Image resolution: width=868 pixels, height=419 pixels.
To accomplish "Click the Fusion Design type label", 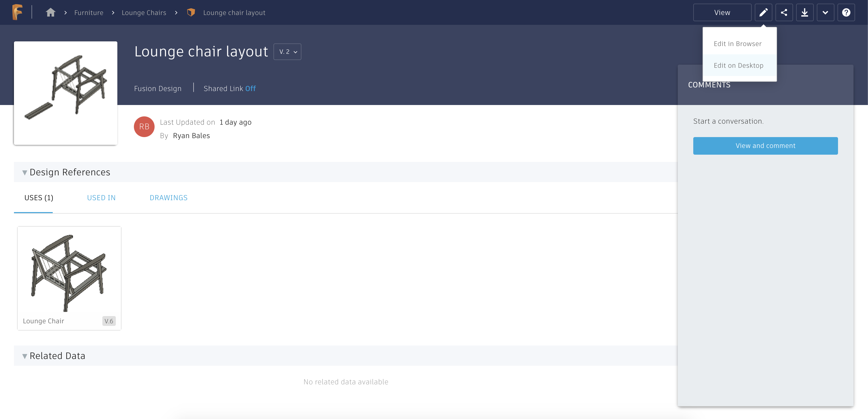I will 158,88.
